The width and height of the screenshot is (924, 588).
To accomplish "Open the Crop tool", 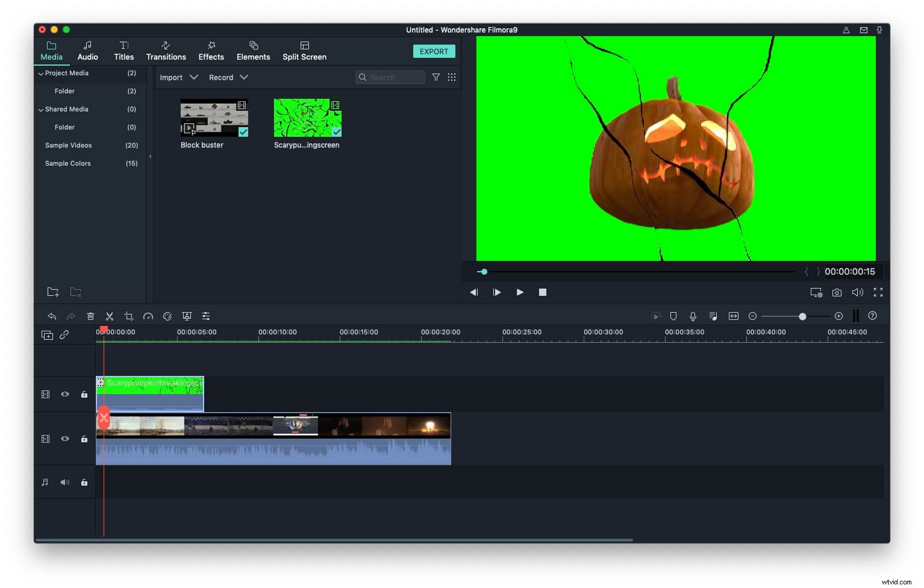I will pyautogui.click(x=129, y=316).
